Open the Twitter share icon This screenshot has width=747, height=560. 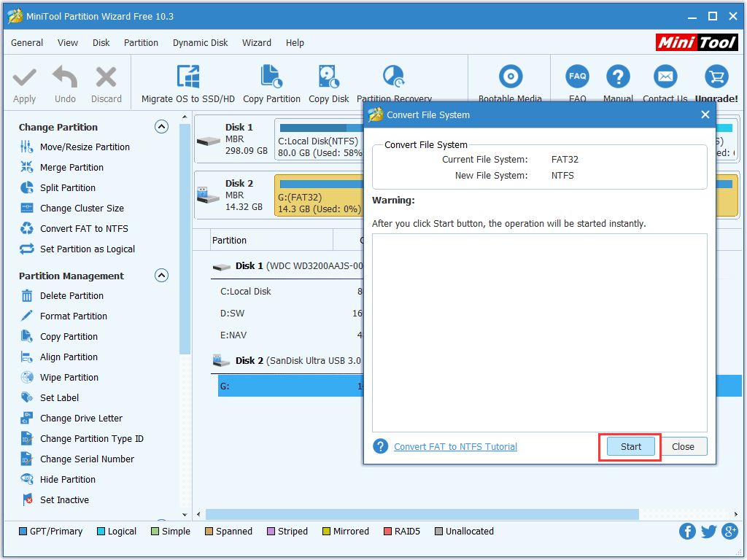point(708,532)
